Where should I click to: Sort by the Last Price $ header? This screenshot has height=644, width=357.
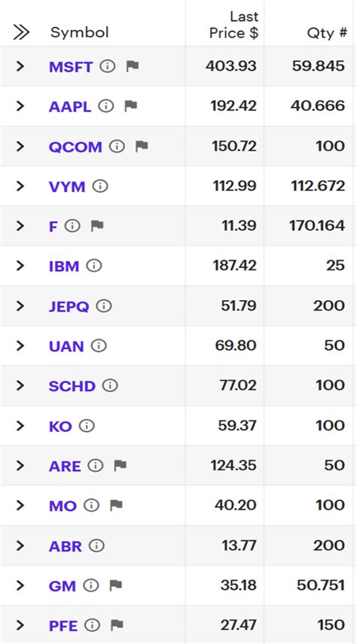click(x=233, y=25)
